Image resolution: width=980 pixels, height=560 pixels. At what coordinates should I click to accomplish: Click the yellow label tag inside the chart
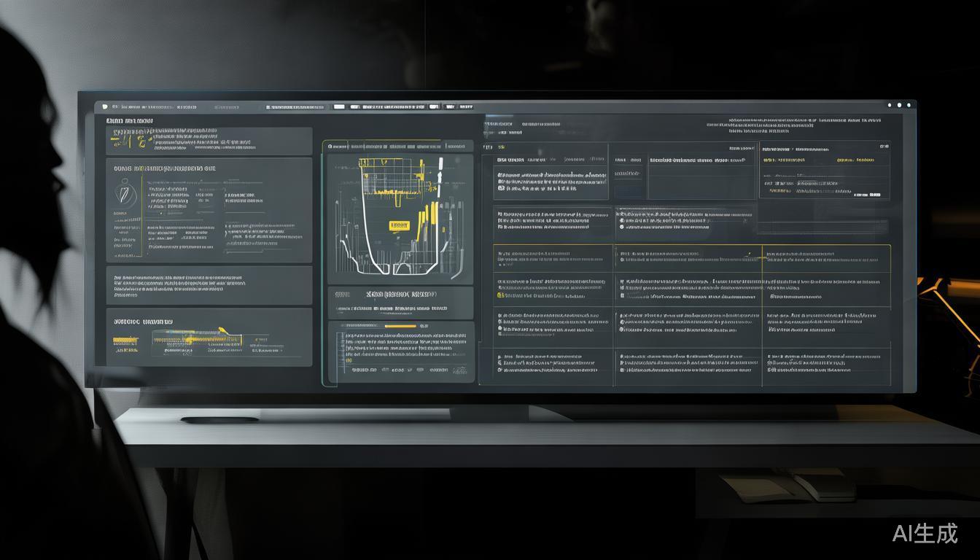pos(399,225)
